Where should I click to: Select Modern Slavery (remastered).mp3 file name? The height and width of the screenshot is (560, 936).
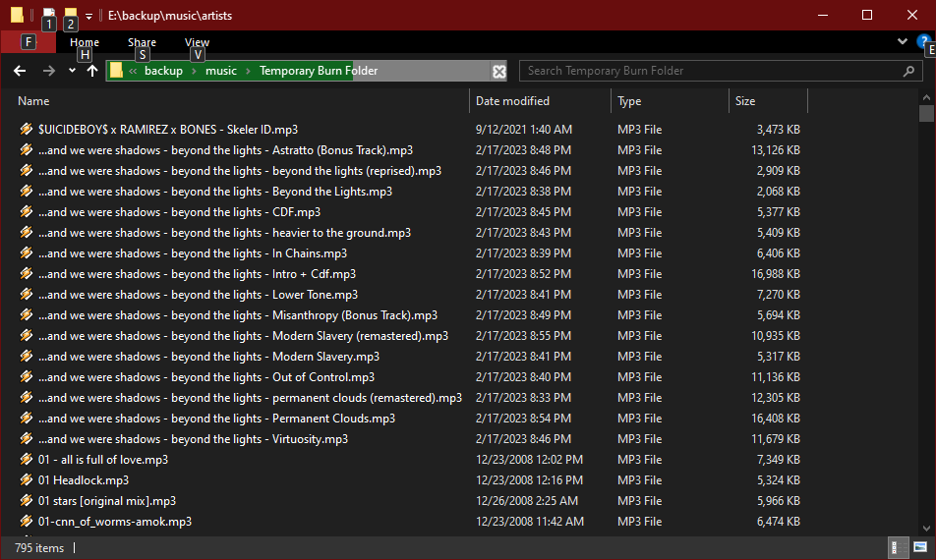pos(243,336)
